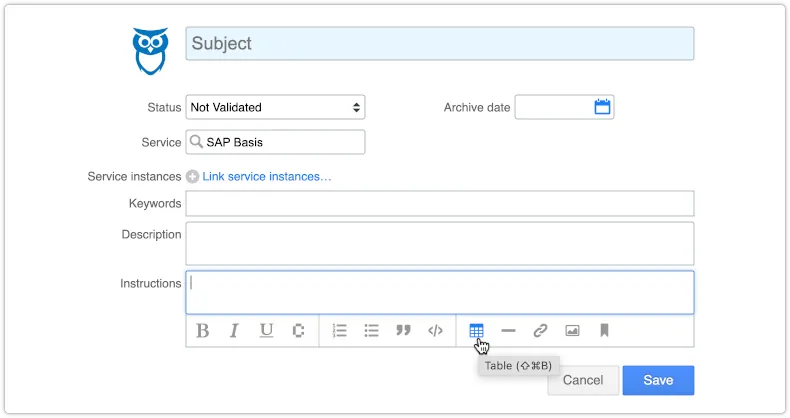Screen dimensions: 790x418
Task: Click the Status label
Action: click(164, 107)
